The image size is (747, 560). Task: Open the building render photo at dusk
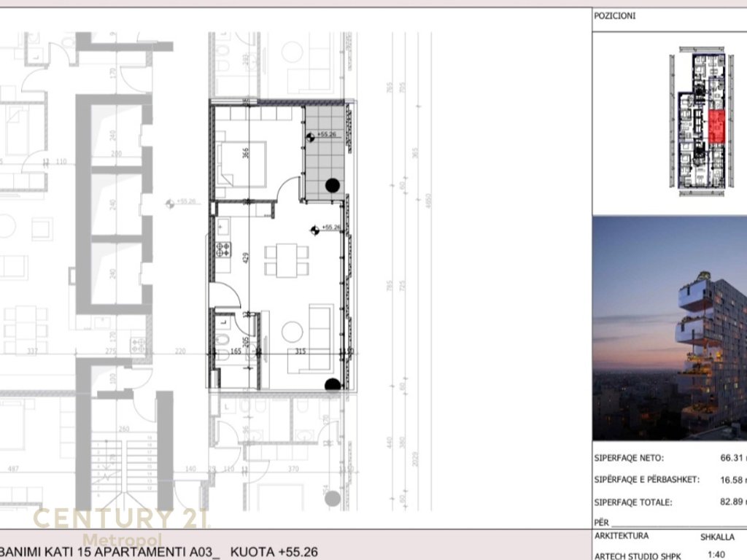(670, 327)
